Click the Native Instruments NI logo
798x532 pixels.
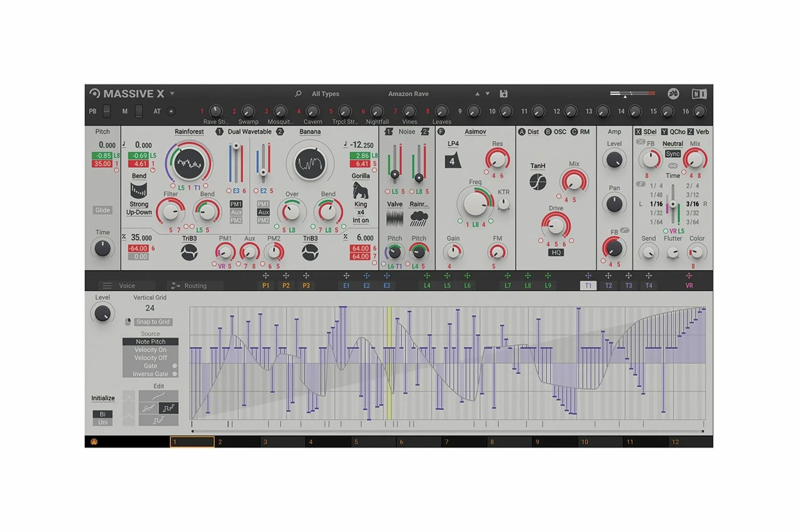tap(699, 94)
